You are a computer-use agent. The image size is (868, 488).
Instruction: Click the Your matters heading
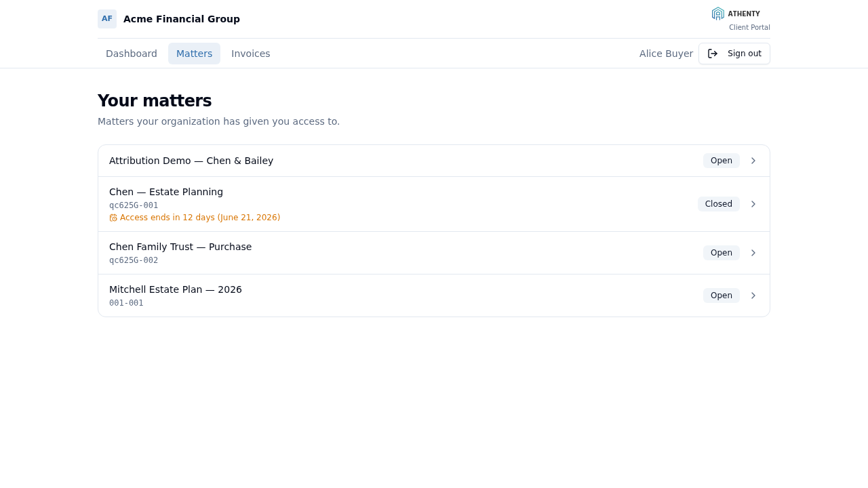click(155, 101)
